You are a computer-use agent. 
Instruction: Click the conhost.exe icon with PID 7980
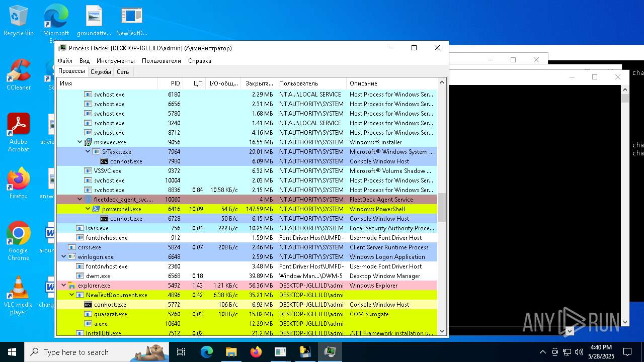pyautogui.click(x=104, y=161)
